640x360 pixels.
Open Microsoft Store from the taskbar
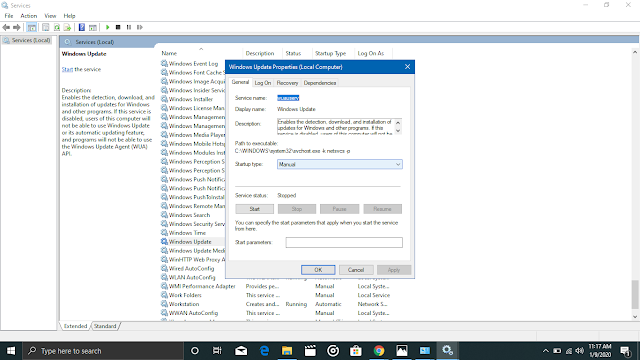tap(356, 351)
